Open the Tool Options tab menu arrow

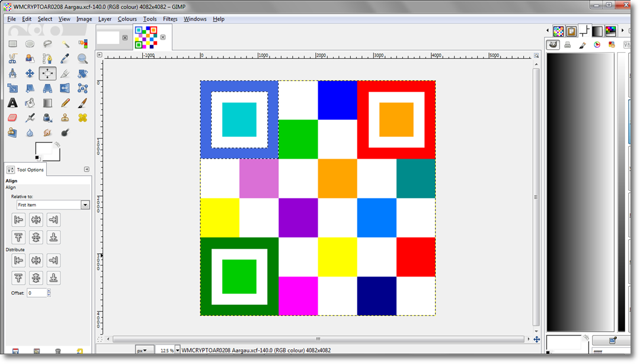(x=87, y=169)
